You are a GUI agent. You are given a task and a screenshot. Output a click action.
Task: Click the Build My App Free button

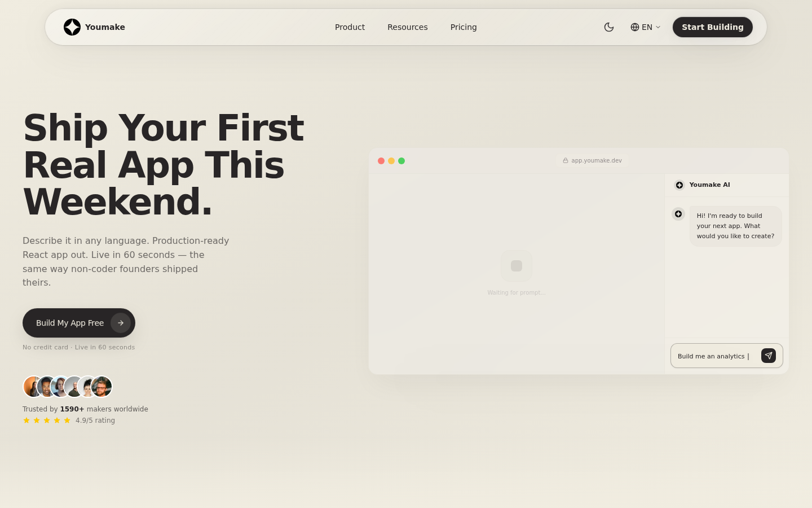(79, 323)
